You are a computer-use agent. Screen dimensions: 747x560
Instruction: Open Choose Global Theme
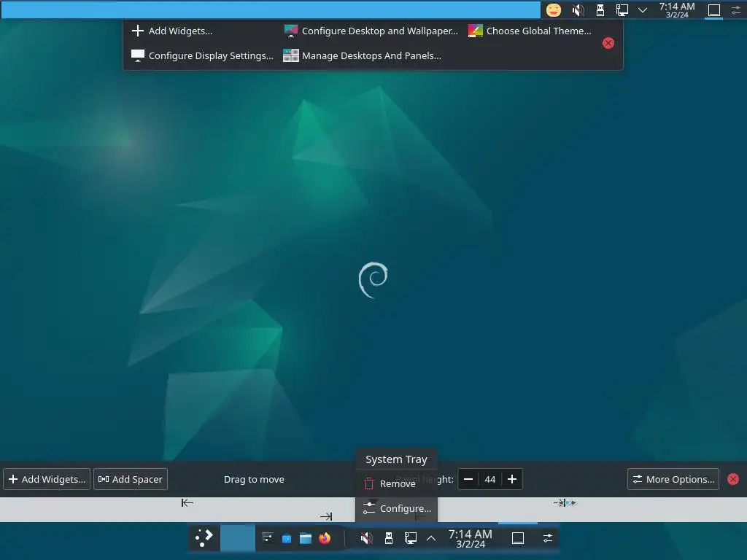point(530,31)
